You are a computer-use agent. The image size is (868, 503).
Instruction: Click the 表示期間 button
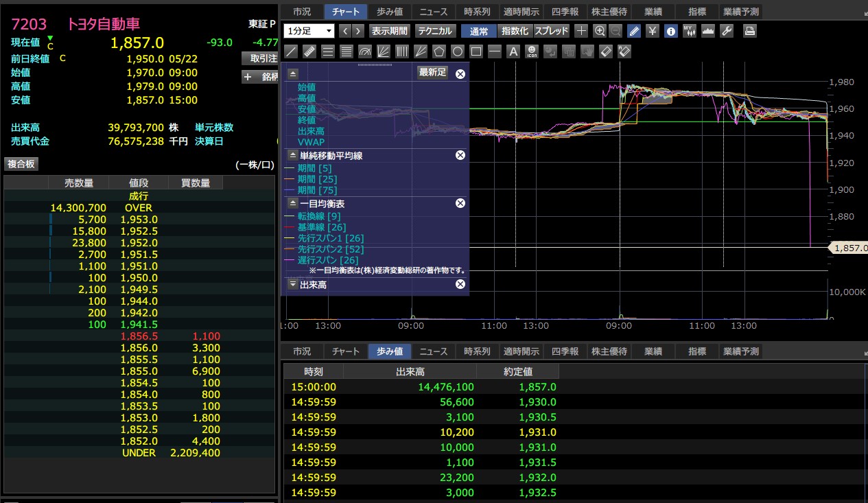click(x=389, y=31)
